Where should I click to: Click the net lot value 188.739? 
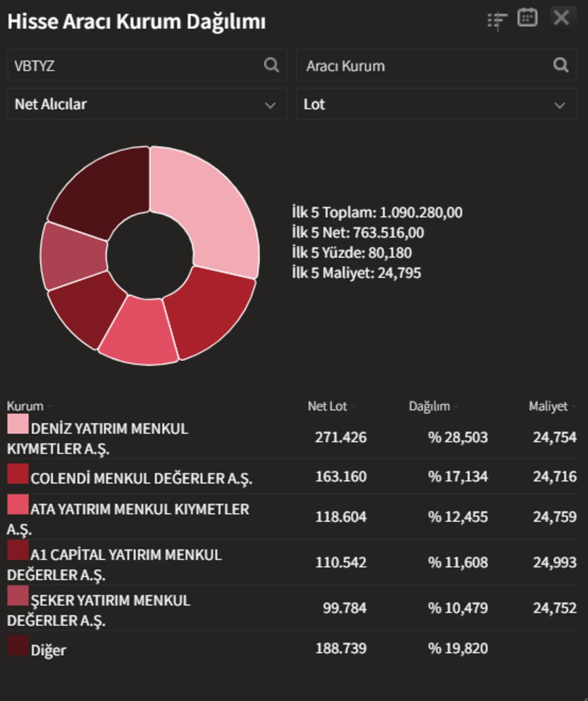[x=341, y=648]
